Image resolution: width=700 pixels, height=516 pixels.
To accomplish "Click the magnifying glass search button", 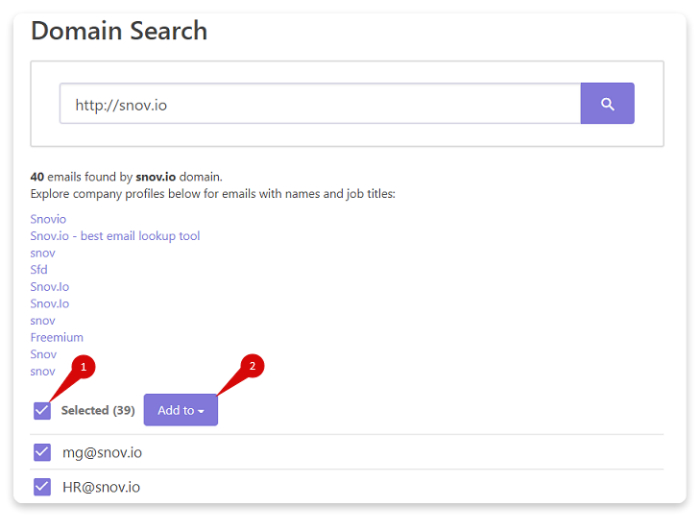I will (607, 103).
